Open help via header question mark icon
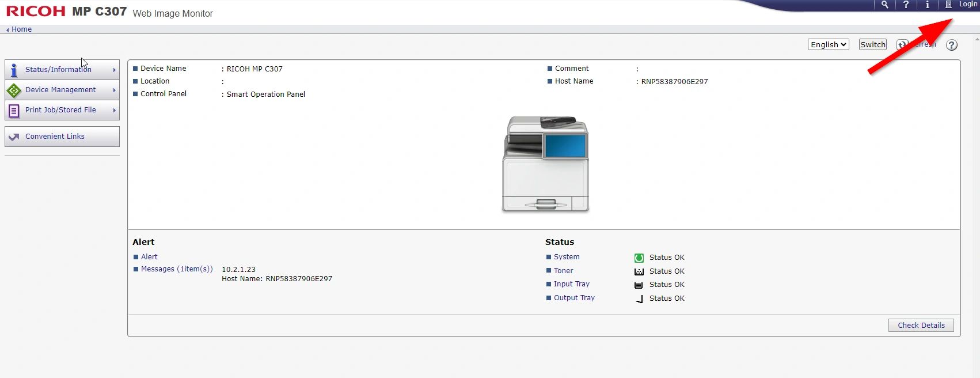980x378 pixels. click(x=906, y=5)
